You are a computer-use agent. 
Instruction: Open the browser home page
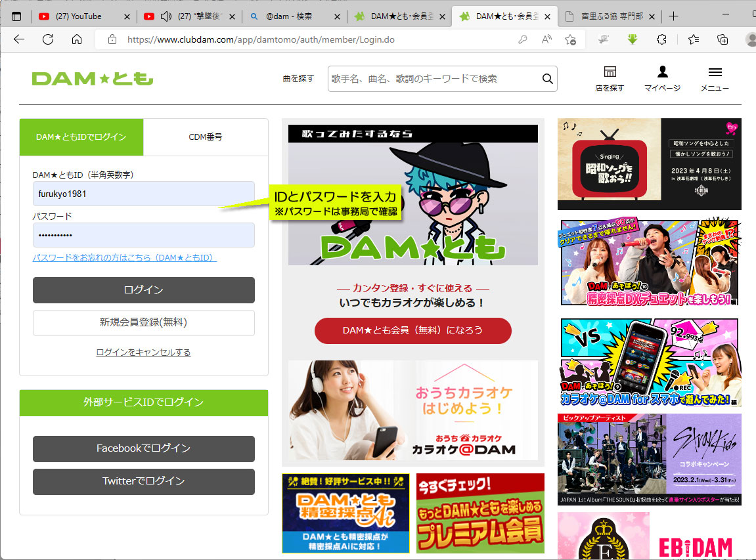tap(77, 39)
